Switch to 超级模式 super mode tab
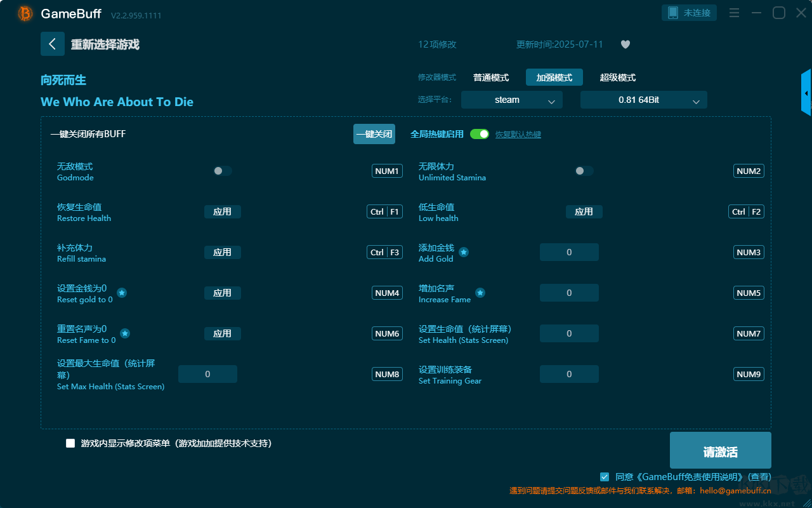Image resolution: width=812 pixels, height=508 pixels. tap(617, 77)
